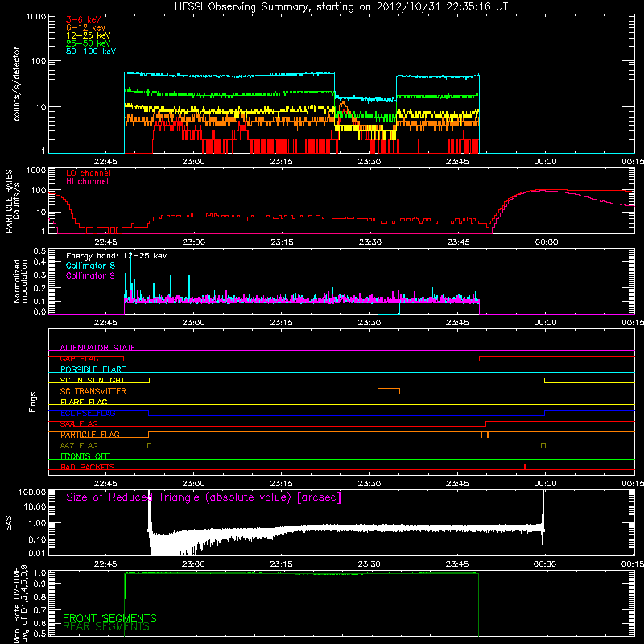Click the orange 6-12 keV bump near 23:25

(343, 108)
